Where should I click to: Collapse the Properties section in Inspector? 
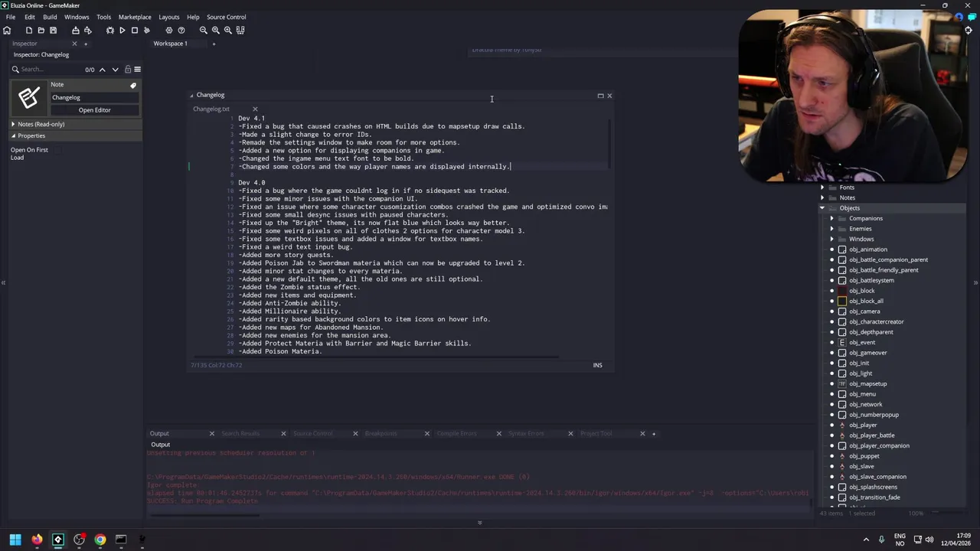pyautogui.click(x=13, y=135)
